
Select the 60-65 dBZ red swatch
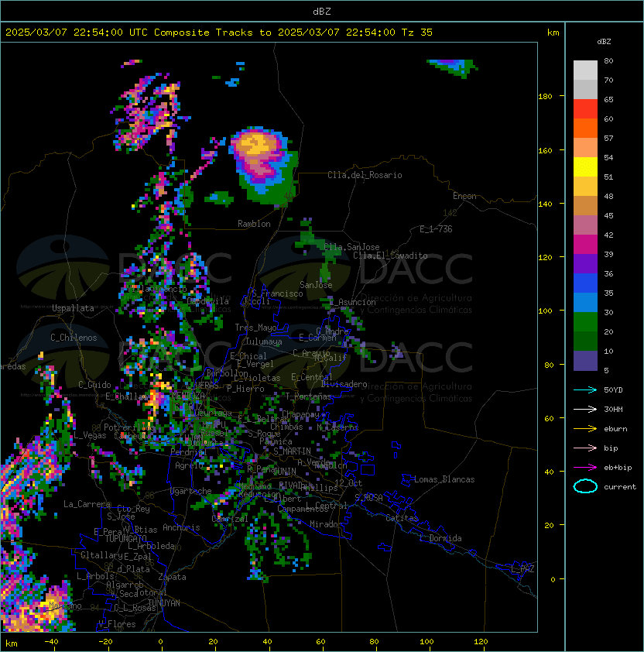click(585, 109)
